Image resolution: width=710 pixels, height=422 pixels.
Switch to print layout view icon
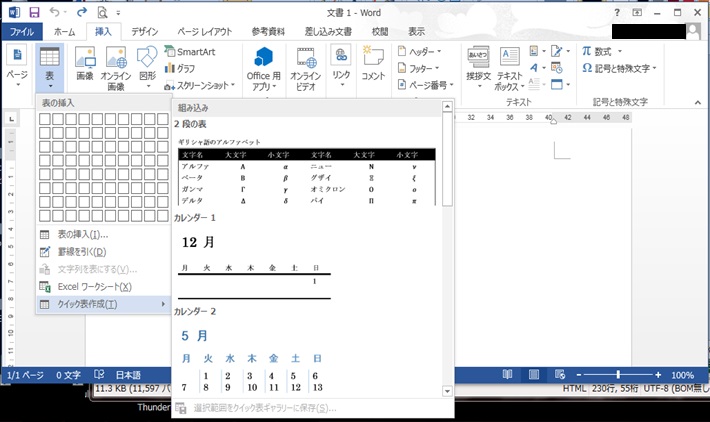coord(534,374)
